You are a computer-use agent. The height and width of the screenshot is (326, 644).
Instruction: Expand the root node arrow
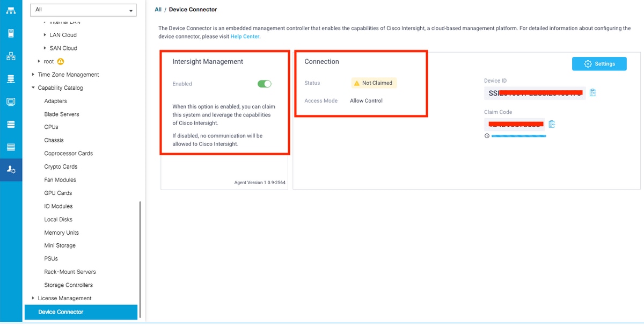39,61
